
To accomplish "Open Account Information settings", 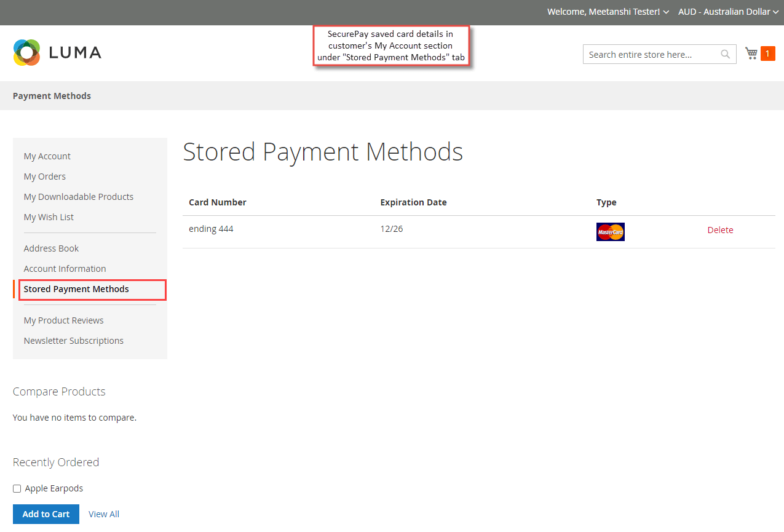I will (65, 268).
